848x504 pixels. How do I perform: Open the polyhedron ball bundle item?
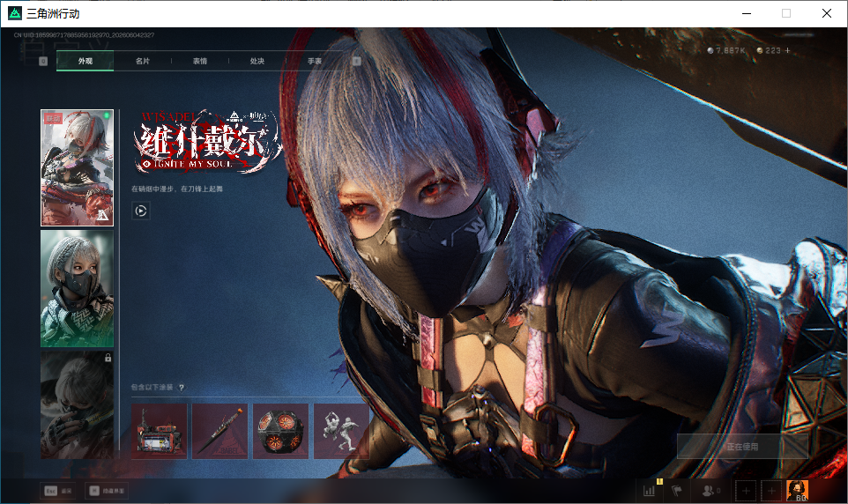(280, 431)
